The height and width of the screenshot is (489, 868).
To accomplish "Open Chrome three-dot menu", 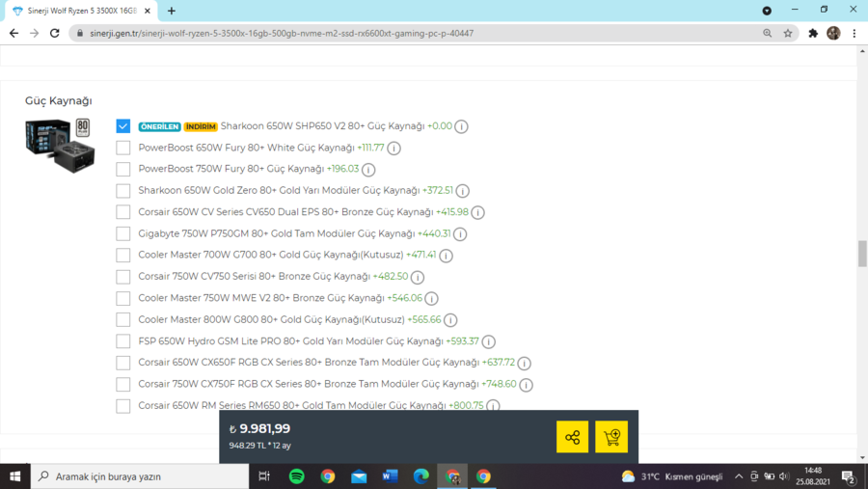I will coord(854,33).
